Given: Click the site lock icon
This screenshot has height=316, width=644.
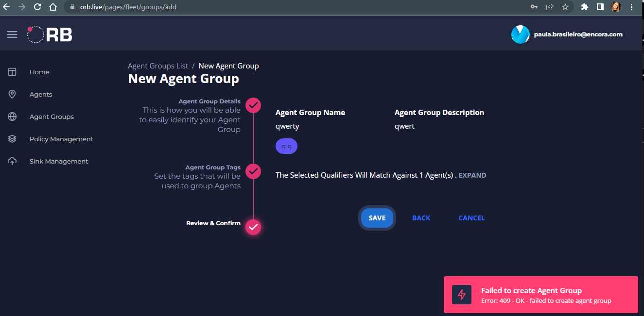Looking at the screenshot, I should 72,7.
